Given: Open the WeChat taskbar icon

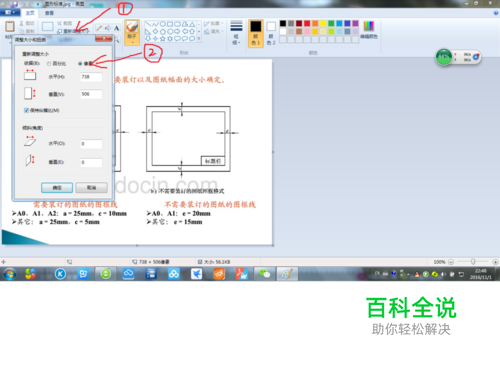Looking at the screenshot, I should tap(264, 274).
